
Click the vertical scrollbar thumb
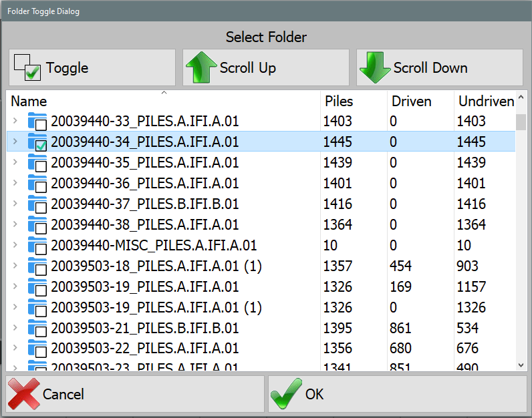pos(521,122)
